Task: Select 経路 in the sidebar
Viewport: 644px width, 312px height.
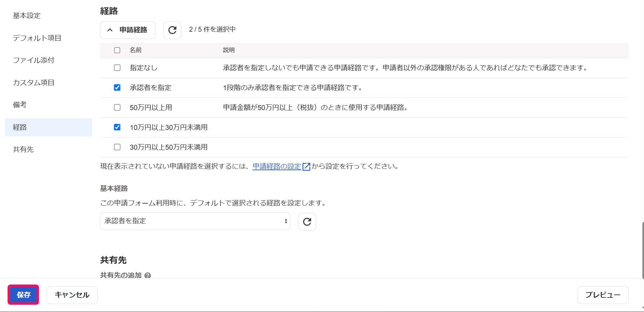Action: (49, 127)
